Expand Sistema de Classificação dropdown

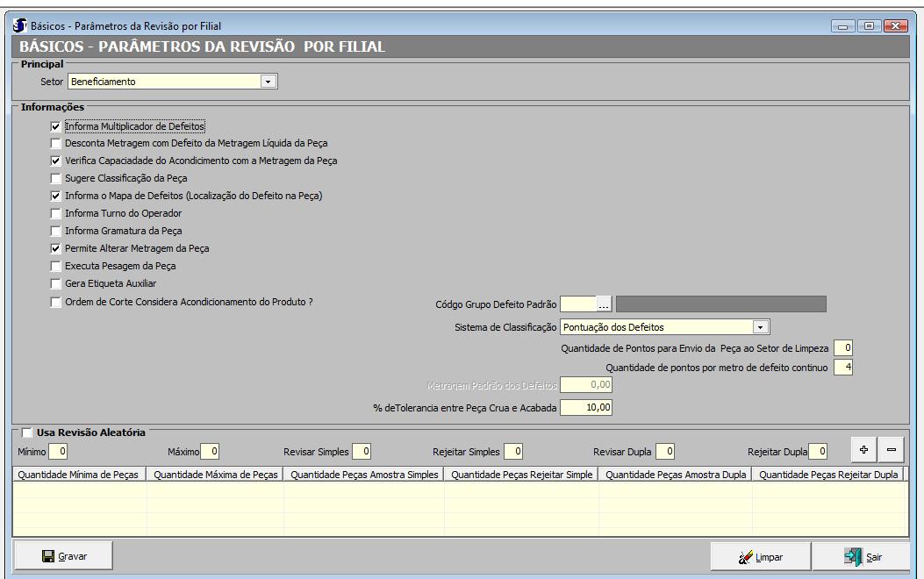pos(761,327)
